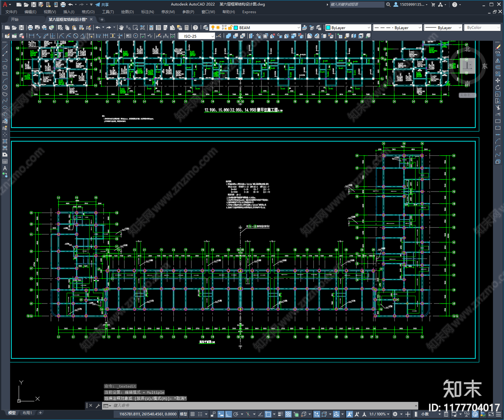504x420 pixels.
Task: Click the ViewCube top face 上
Action: 467,66
